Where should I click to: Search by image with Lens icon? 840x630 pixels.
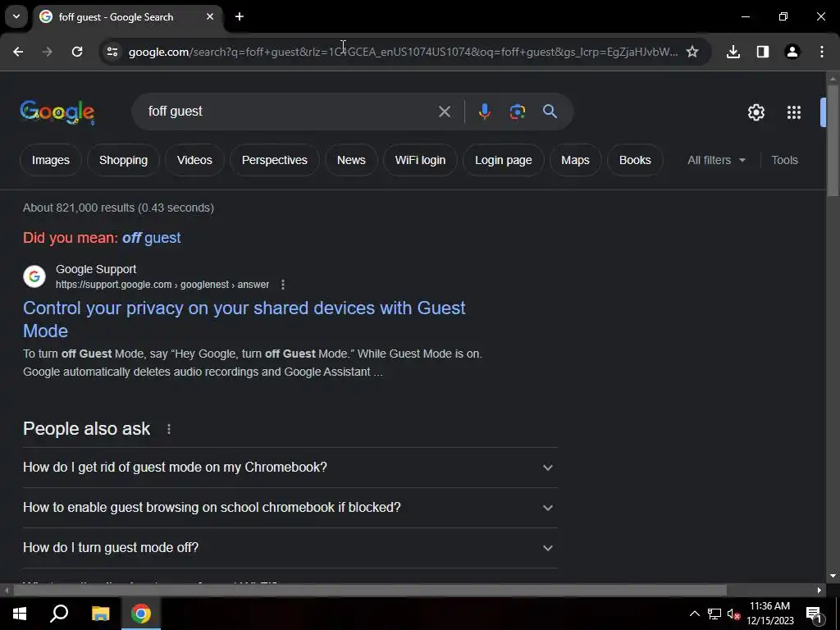point(517,112)
